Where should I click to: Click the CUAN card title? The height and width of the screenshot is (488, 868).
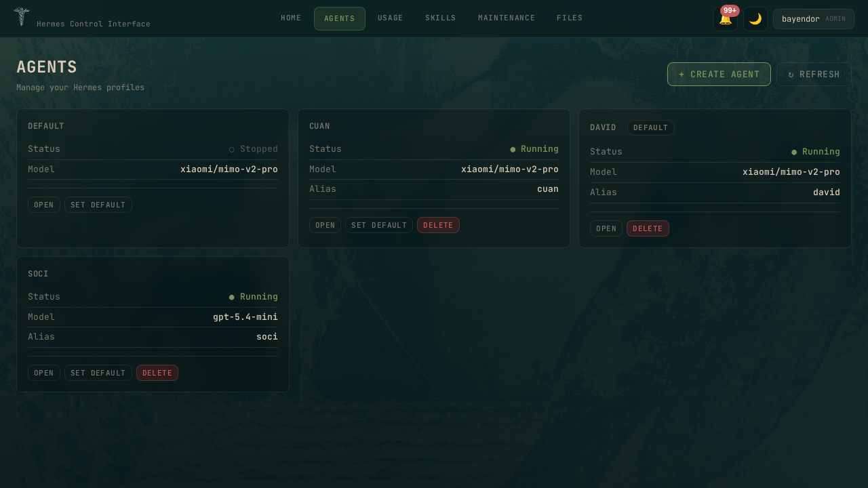pyautogui.click(x=319, y=126)
